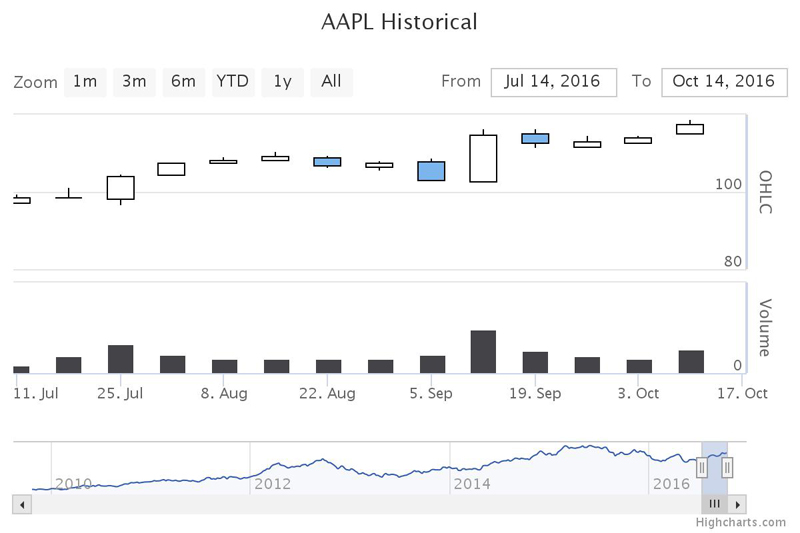Click the Volume axis title

pyautogui.click(x=765, y=327)
